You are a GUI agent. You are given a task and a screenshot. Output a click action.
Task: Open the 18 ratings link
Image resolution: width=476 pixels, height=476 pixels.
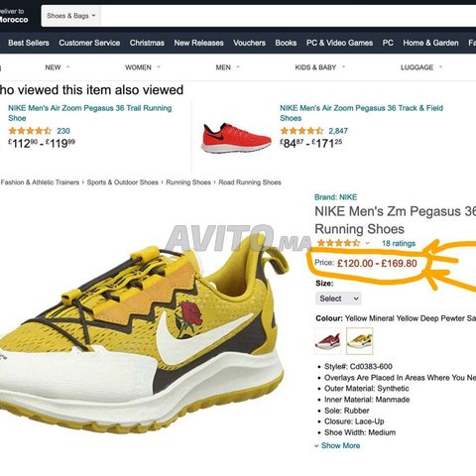399,244
